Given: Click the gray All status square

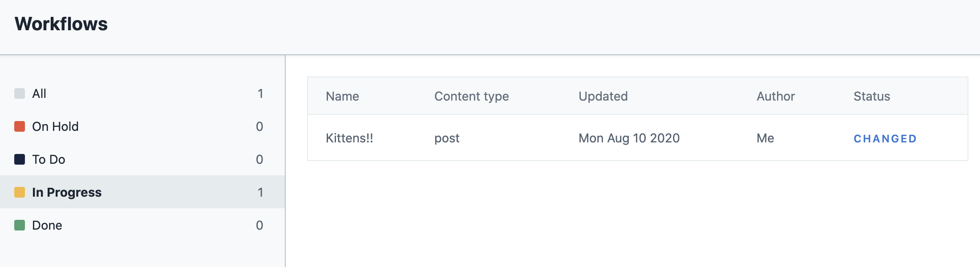Looking at the screenshot, I should [20, 93].
